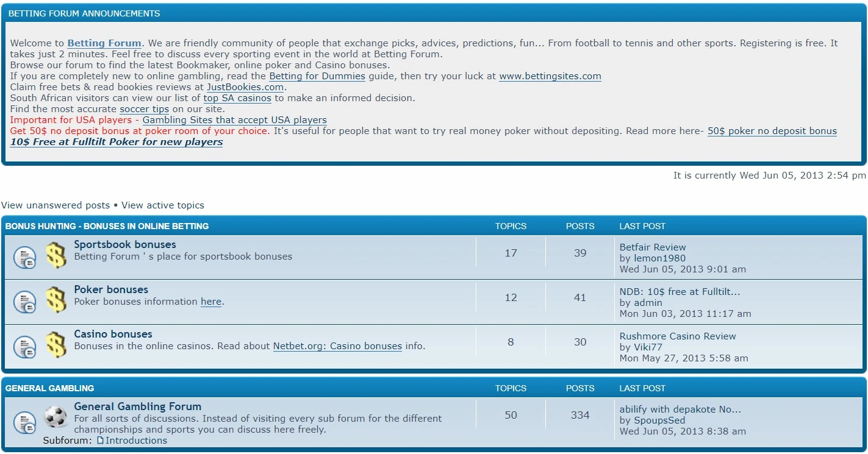Visit the JustBookies.com link

click(x=245, y=87)
